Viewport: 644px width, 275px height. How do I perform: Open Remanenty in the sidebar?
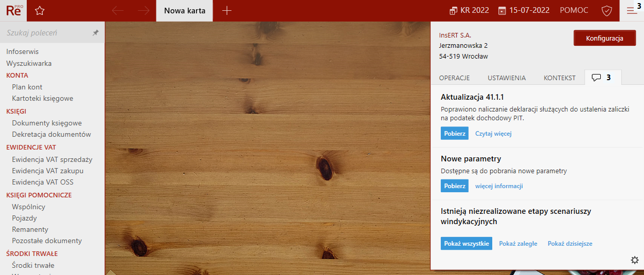click(30, 229)
